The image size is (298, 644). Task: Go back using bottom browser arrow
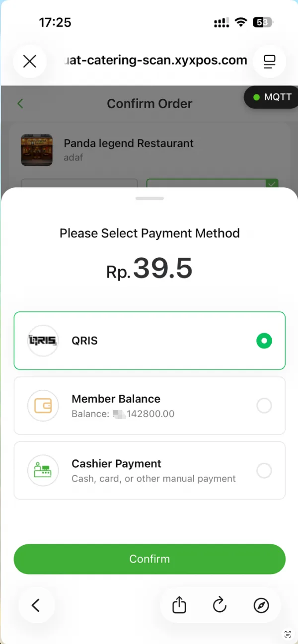tap(36, 605)
